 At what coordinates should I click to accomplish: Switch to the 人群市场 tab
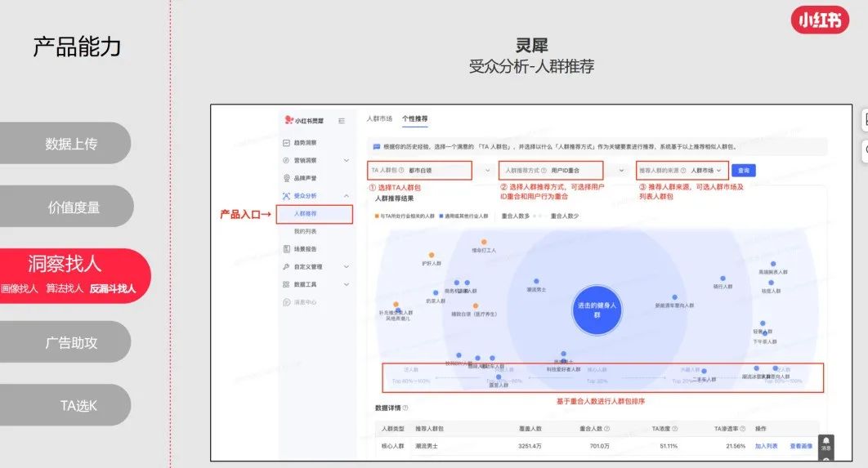coord(379,119)
